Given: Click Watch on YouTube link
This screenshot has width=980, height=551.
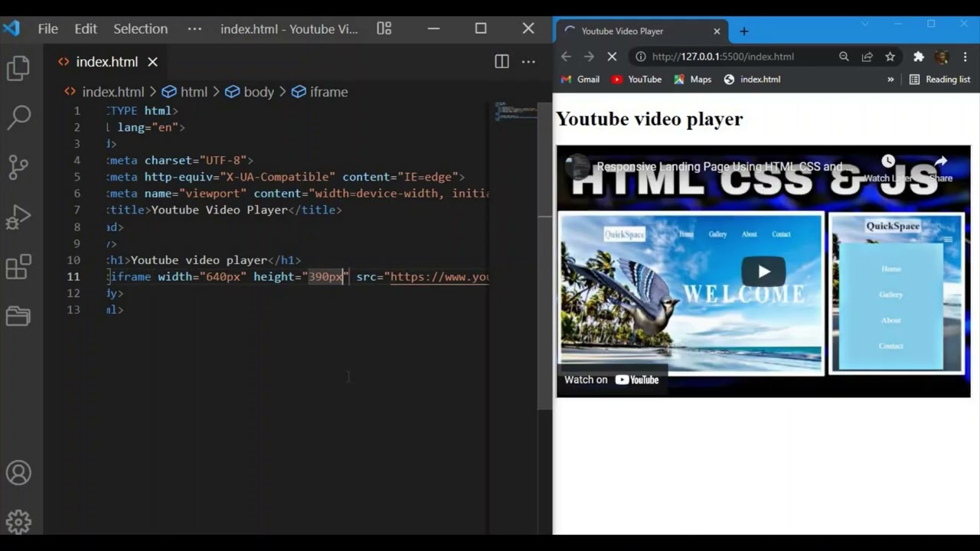Looking at the screenshot, I should 612,380.
